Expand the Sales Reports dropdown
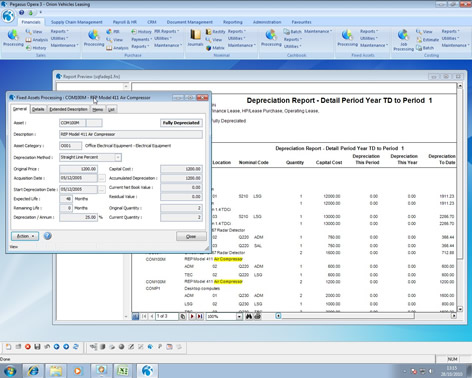The width and height of the screenshot is (472, 378). (x=59, y=31)
